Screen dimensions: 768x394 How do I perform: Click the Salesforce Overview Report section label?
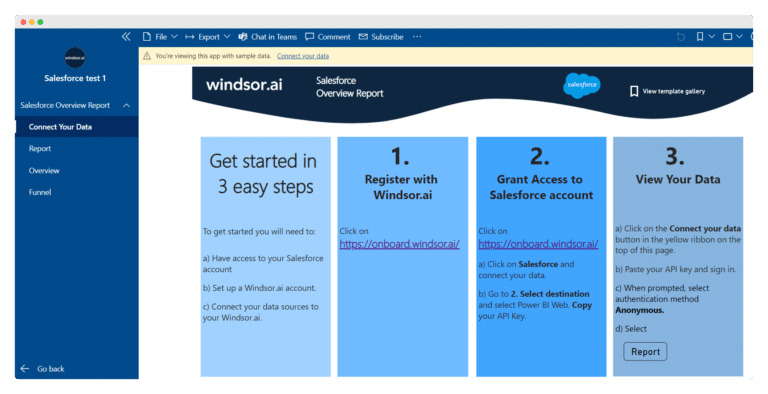pyautogui.click(x=65, y=105)
